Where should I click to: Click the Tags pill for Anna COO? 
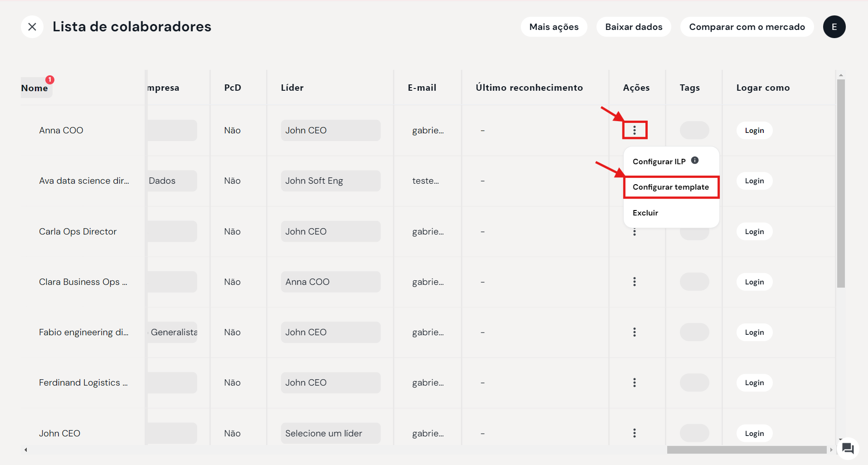coord(694,130)
